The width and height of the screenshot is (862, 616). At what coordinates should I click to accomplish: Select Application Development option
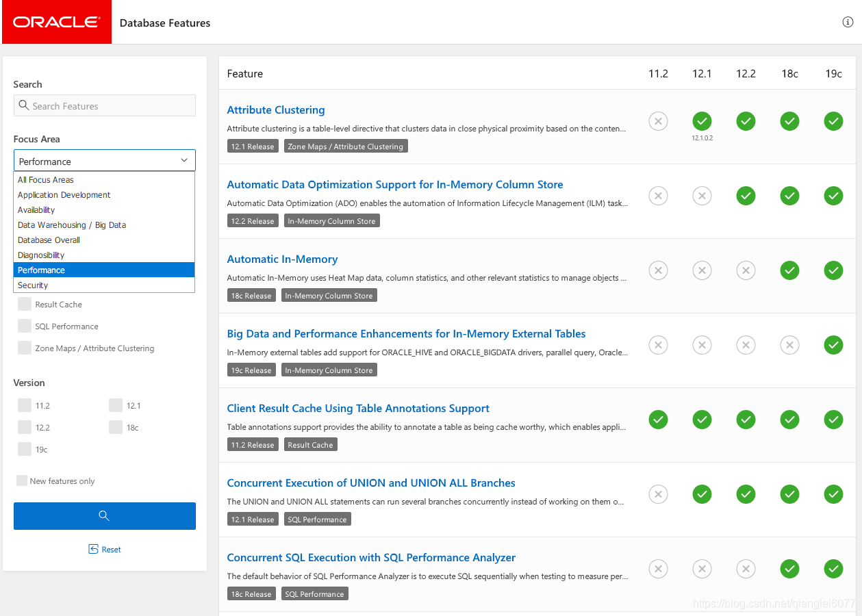click(104, 195)
